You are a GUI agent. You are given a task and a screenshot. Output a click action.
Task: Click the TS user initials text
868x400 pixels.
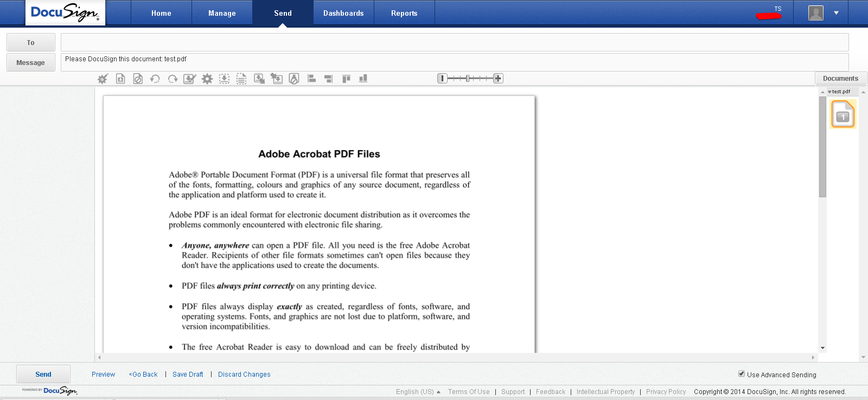pyautogui.click(x=777, y=9)
